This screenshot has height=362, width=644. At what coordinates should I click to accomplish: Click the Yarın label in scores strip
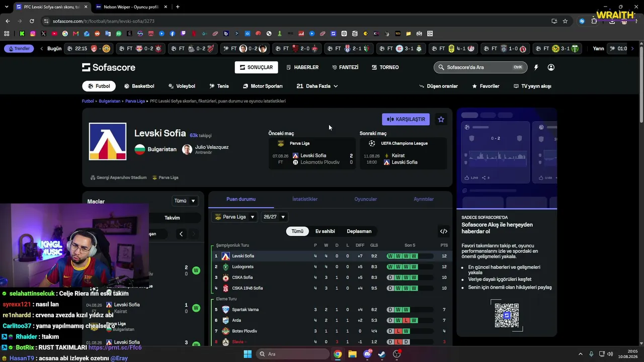point(598,49)
